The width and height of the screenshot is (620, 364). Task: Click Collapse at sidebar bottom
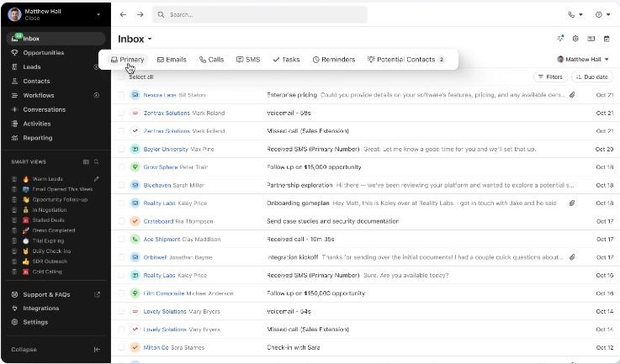coord(24,350)
